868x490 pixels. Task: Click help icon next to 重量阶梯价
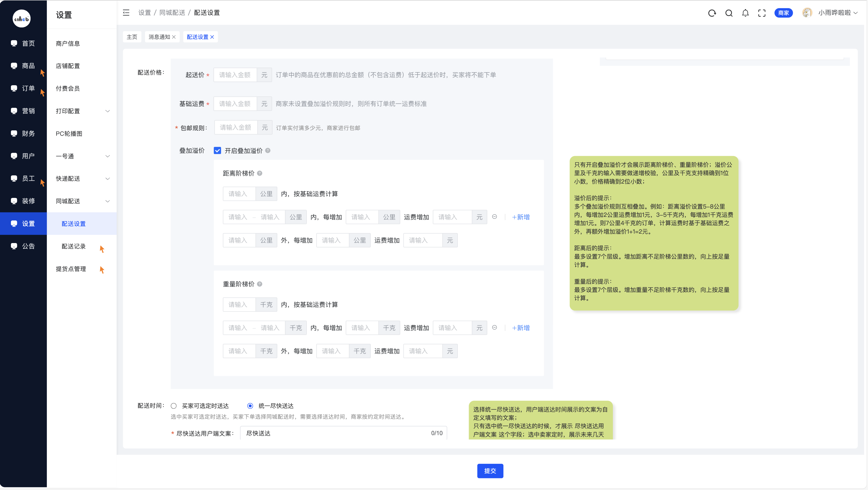coord(260,284)
